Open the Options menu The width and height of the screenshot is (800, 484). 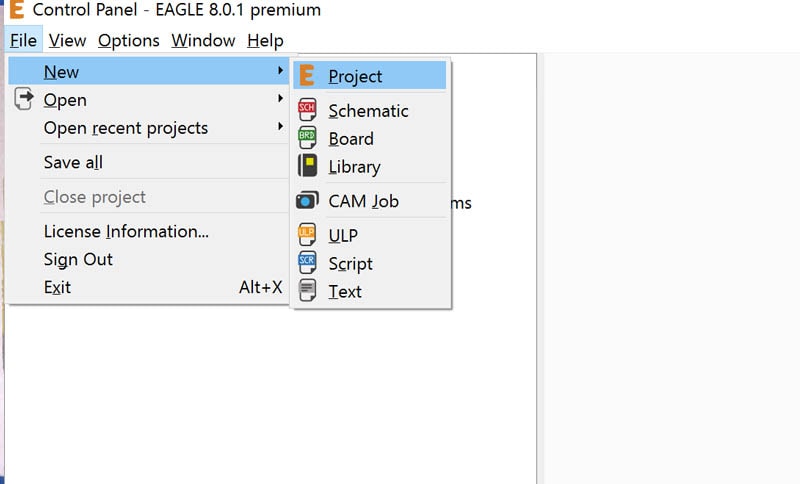click(129, 40)
